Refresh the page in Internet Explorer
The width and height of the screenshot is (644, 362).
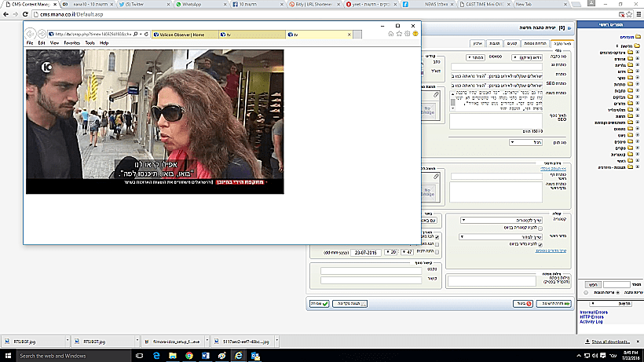(x=147, y=35)
